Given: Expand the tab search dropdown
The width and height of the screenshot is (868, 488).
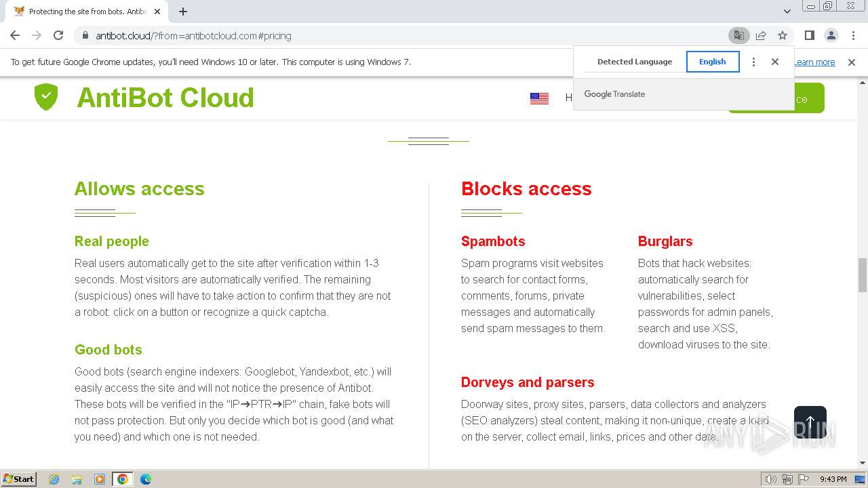Looking at the screenshot, I should pos(787,12).
